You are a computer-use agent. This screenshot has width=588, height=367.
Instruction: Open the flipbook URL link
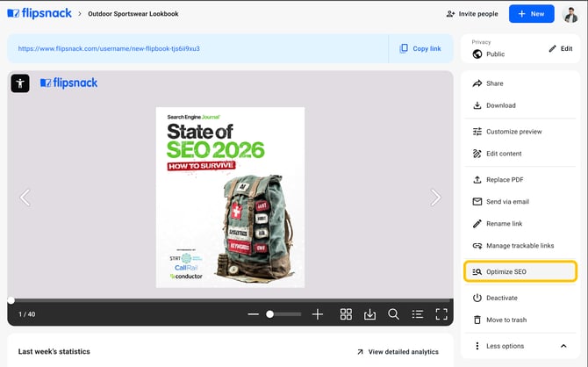click(x=109, y=48)
